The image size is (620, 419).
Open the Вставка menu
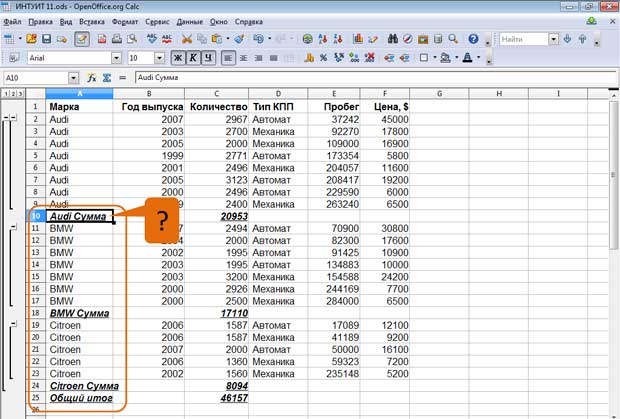[x=92, y=22]
